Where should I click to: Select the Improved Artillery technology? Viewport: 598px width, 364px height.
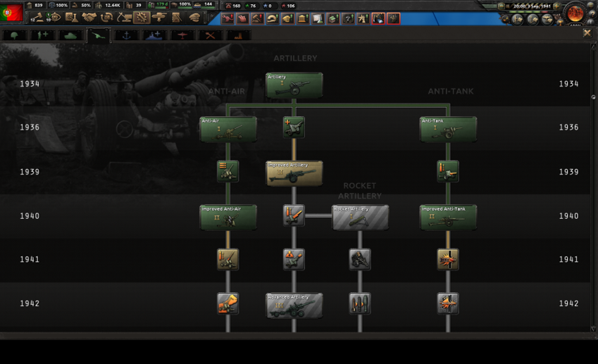pyautogui.click(x=294, y=173)
